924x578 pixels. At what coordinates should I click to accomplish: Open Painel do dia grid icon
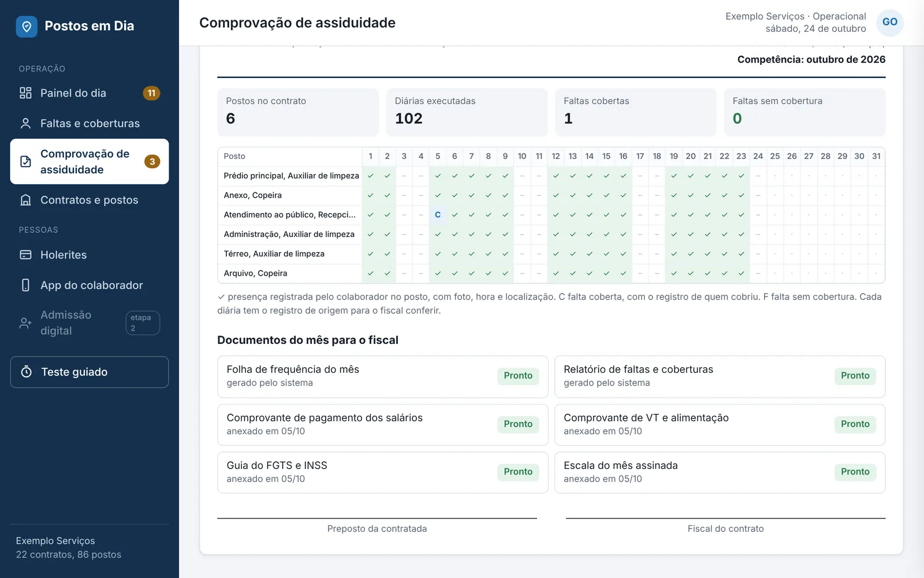tap(25, 93)
